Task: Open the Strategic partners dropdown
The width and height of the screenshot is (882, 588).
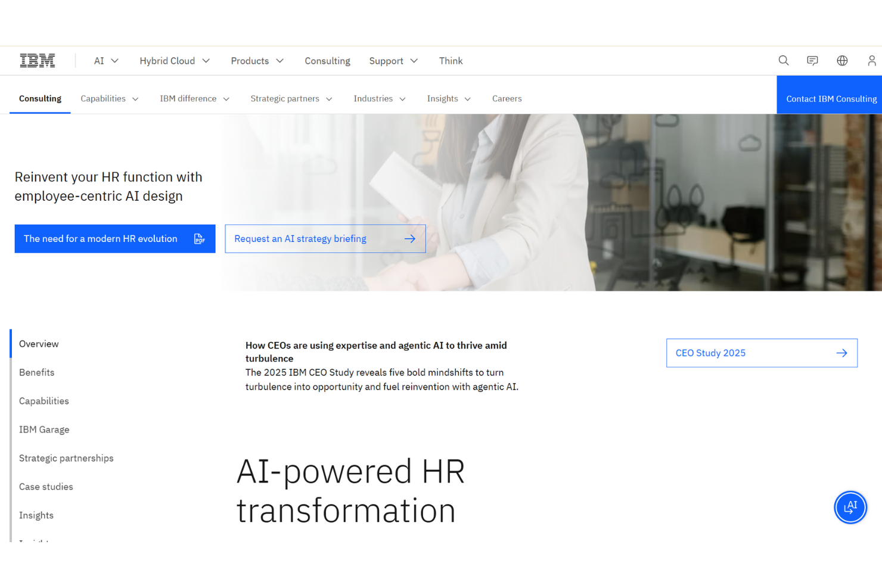Action: (291, 98)
